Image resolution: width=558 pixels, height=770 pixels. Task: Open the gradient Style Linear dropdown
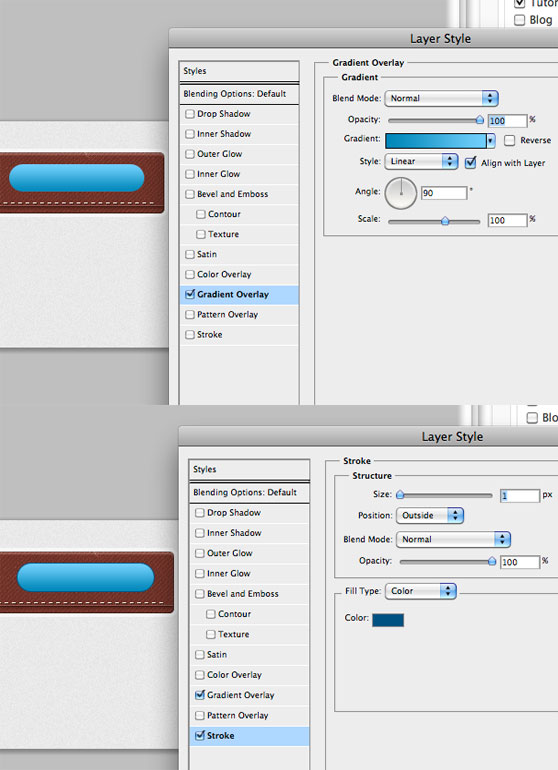click(x=421, y=161)
